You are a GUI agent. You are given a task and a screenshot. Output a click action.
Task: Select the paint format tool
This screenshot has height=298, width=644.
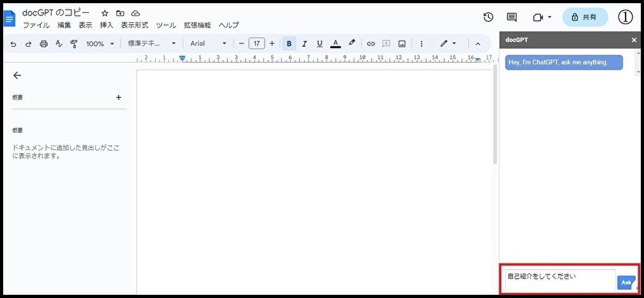[x=74, y=43]
